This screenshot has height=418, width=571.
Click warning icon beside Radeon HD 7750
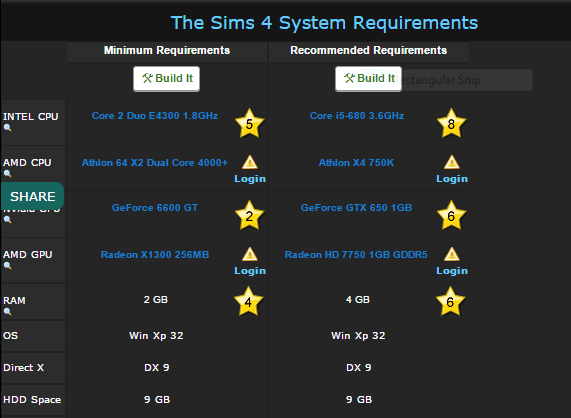(452, 254)
